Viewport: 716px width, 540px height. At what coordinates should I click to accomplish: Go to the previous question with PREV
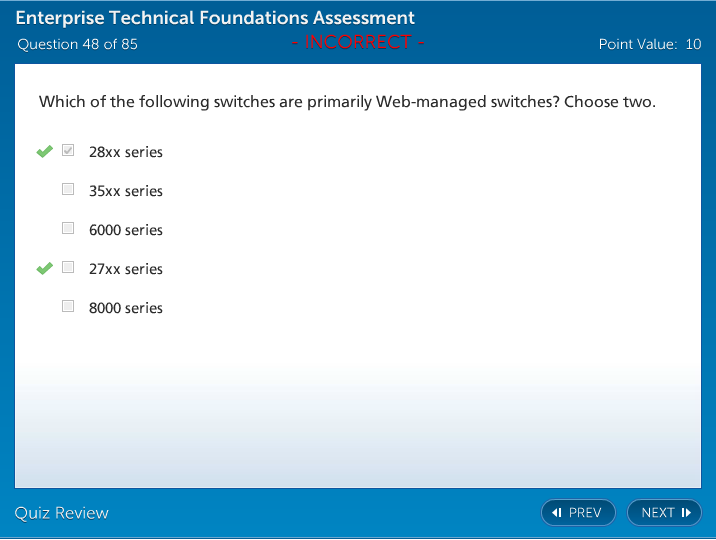(578, 513)
